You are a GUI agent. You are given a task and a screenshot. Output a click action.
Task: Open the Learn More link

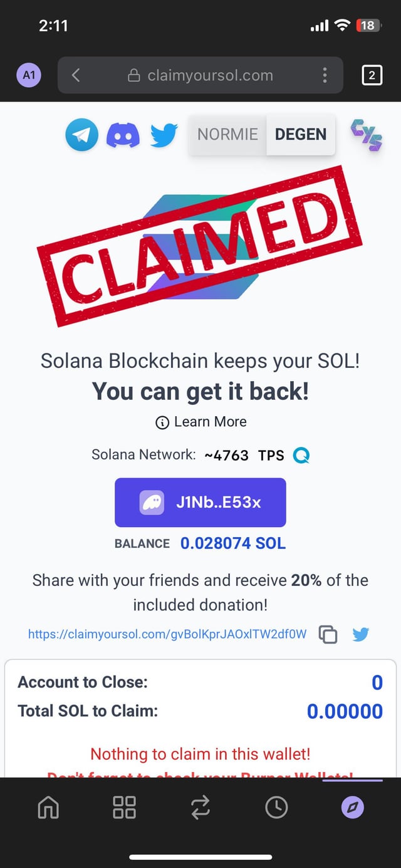pos(201,422)
